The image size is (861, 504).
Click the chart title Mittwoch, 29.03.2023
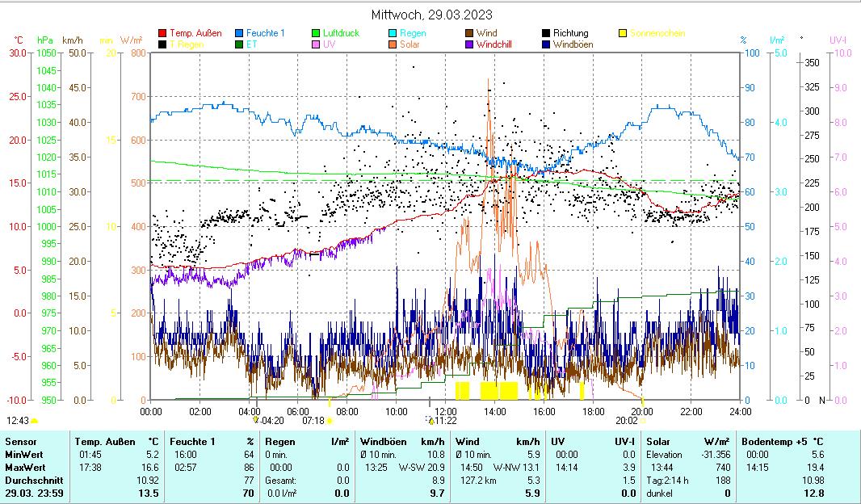coord(431,15)
